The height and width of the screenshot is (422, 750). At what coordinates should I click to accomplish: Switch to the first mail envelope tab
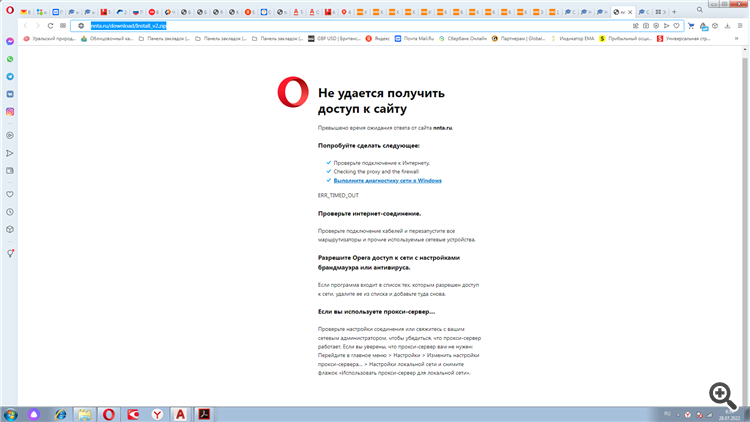26,12
